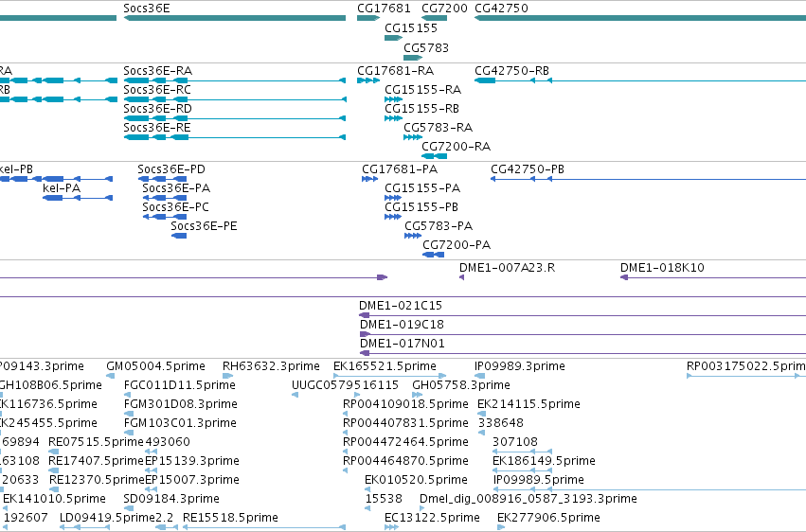The image size is (806, 532).
Task: Select EST GH05758.3prime
Action: [461, 385]
